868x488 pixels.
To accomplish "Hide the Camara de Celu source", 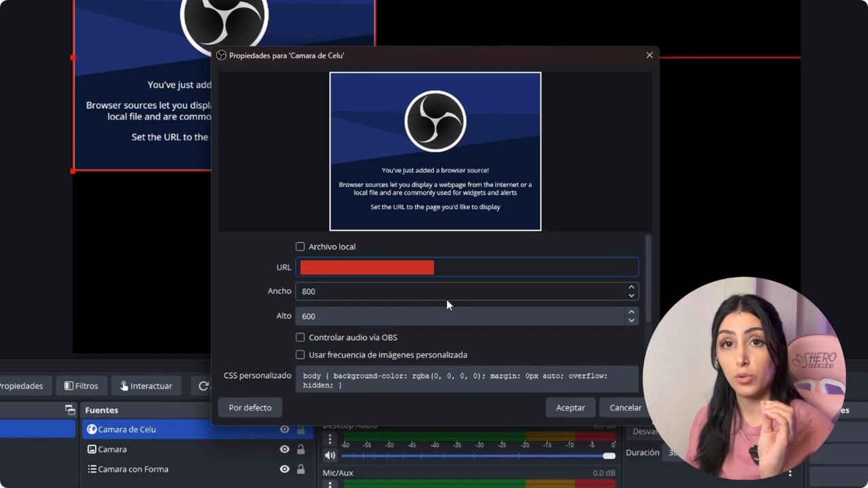I will 284,429.
